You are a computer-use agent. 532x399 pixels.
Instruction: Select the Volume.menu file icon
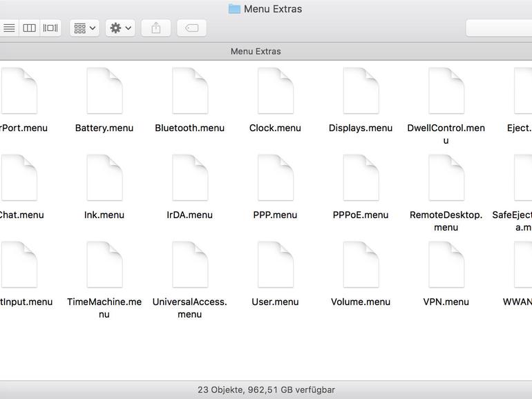[361, 264]
